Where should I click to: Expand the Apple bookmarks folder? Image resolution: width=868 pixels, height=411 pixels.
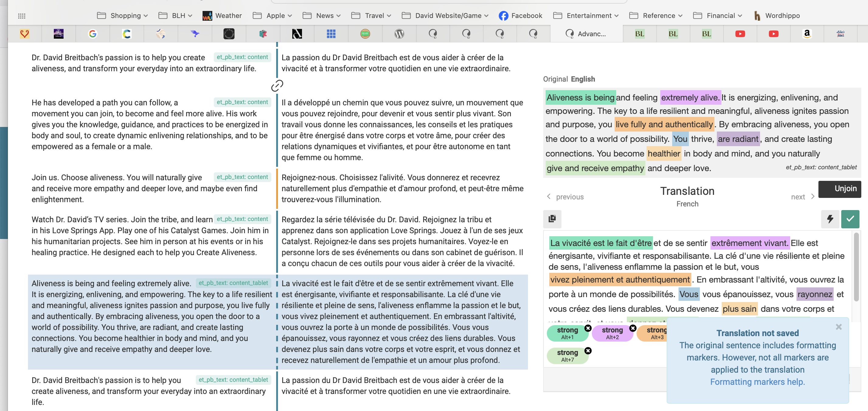click(x=272, y=16)
